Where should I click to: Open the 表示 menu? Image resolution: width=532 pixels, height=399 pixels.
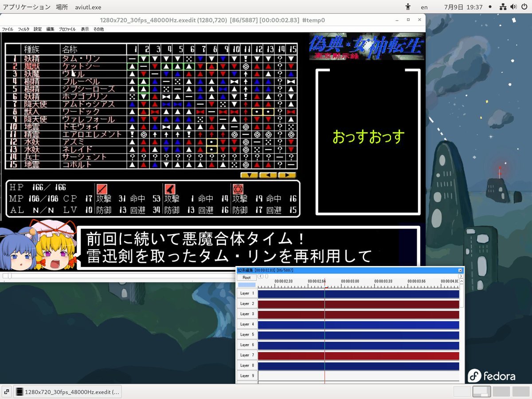85,29
